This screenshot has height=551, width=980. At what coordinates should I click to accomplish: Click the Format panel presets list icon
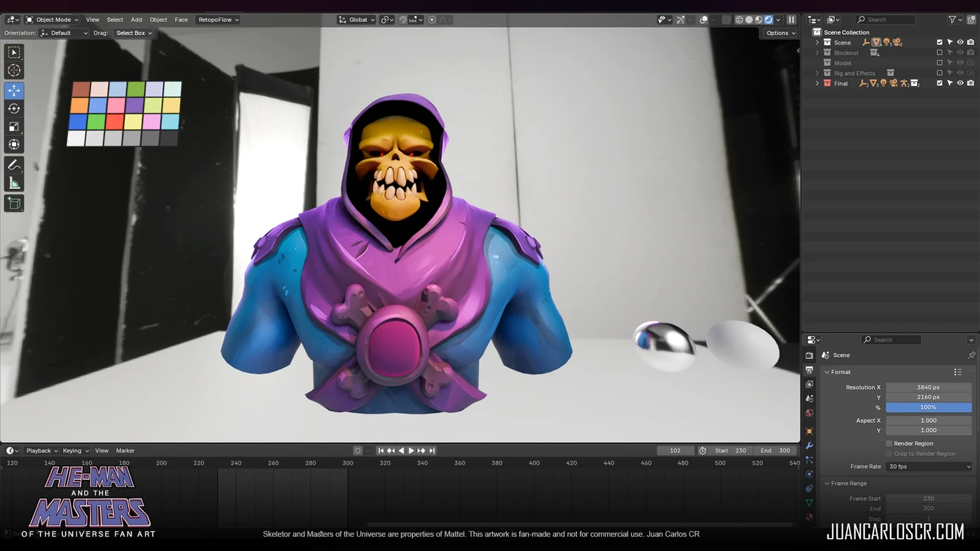click(958, 372)
